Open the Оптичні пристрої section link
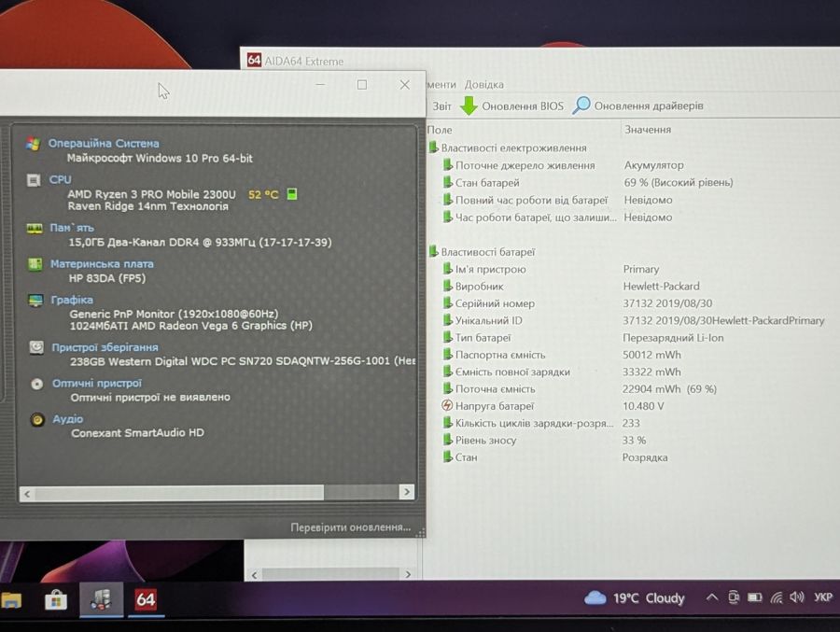 [x=97, y=383]
